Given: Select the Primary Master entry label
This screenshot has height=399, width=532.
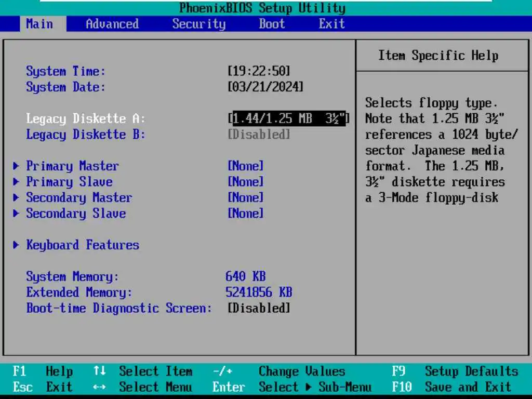Looking at the screenshot, I should coord(73,166).
